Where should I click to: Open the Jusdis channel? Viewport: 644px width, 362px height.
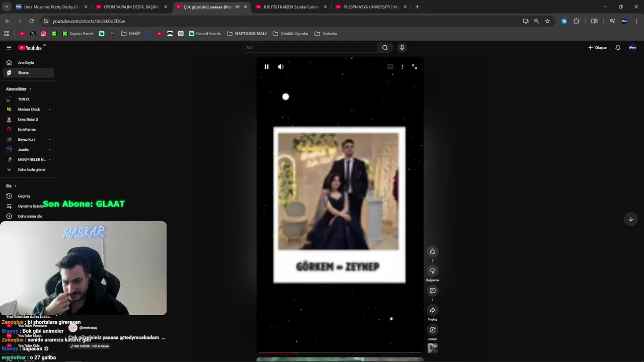click(28, 149)
